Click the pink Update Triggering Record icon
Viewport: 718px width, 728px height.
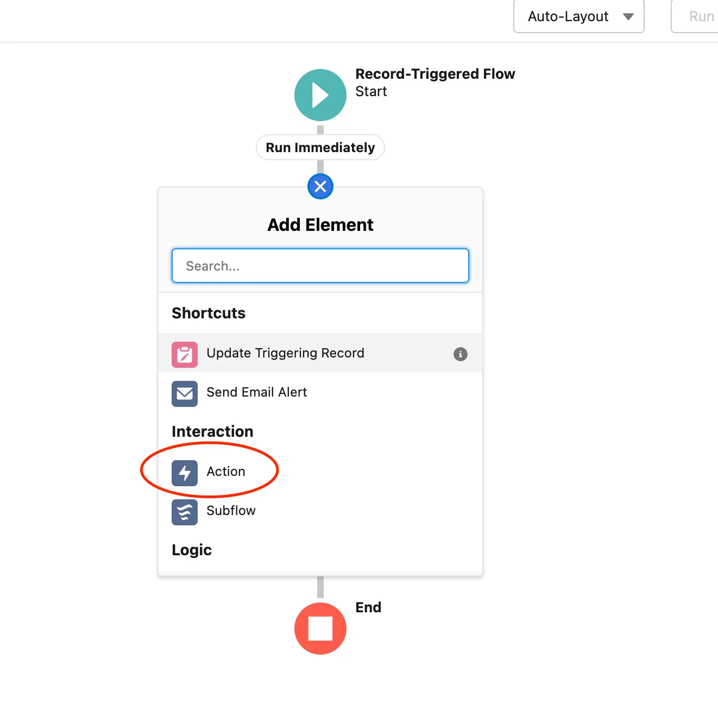[x=185, y=355]
